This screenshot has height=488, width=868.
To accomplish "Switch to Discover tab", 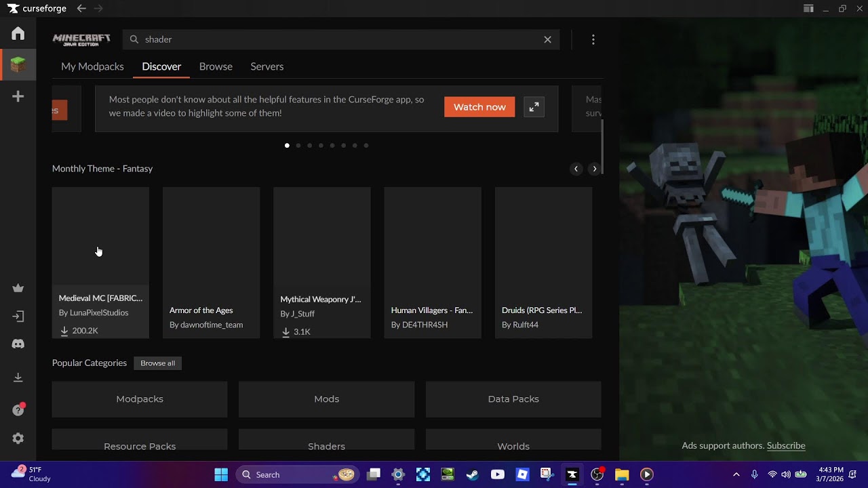I will [161, 66].
